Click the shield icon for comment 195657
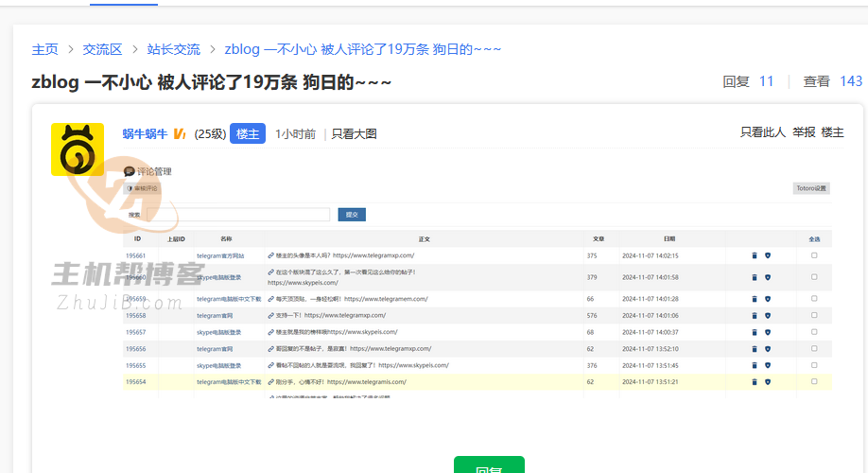 click(x=767, y=332)
